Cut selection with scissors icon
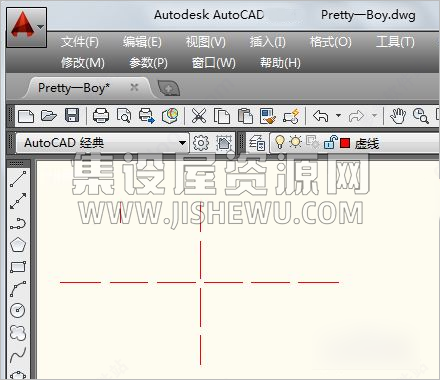 [199, 116]
